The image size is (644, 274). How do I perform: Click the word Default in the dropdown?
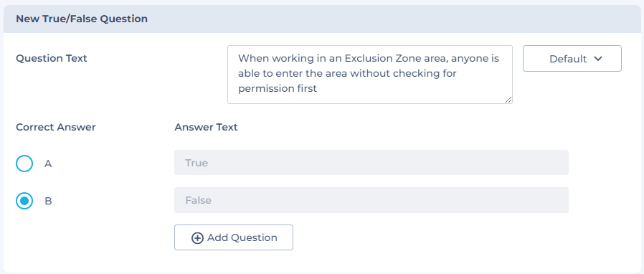click(568, 59)
